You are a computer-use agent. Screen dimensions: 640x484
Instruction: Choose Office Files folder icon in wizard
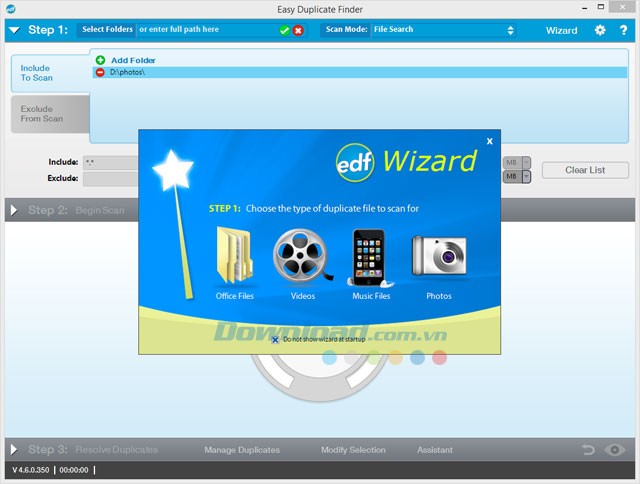233,257
